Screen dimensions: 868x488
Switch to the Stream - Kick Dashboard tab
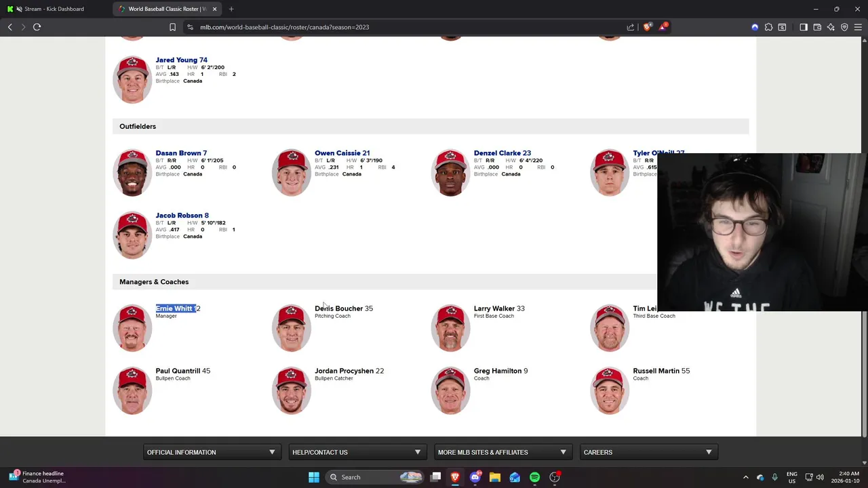point(54,9)
